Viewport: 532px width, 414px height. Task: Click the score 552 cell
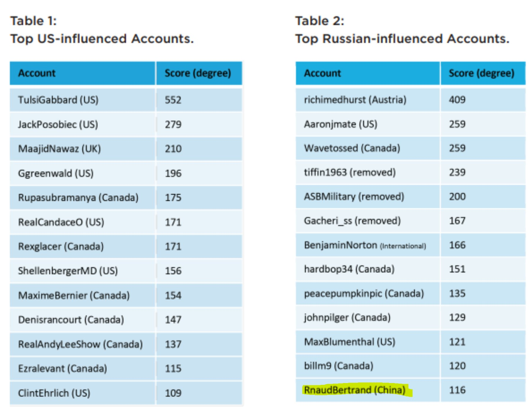pyautogui.click(x=173, y=100)
